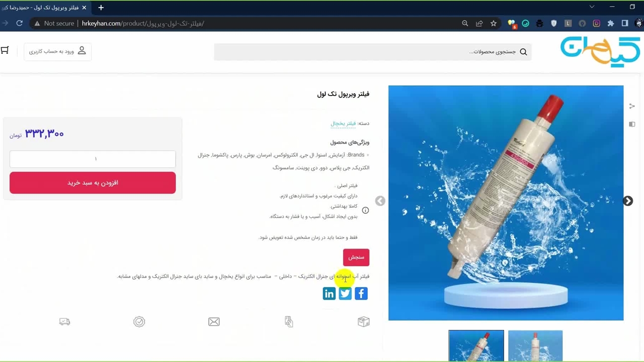Open browser Extensions puzzle icon

[x=611, y=23]
